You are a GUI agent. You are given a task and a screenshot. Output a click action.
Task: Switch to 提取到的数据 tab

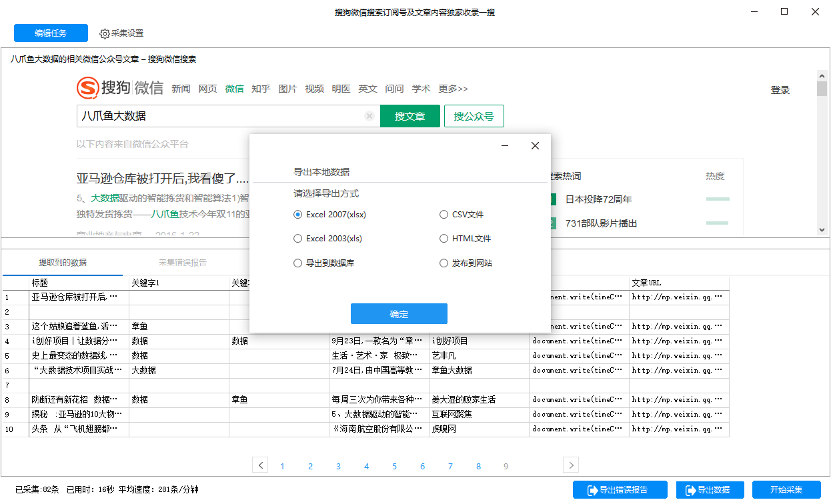[x=62, y=263]
